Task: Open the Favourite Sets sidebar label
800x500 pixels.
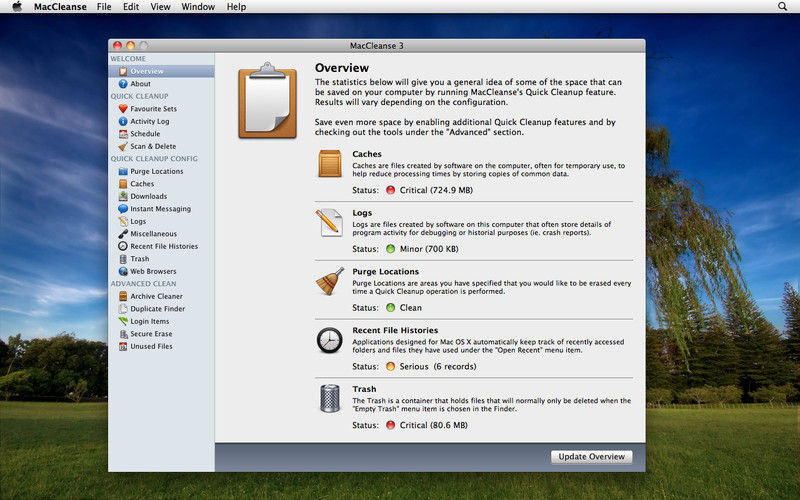Action: [154, 109]
